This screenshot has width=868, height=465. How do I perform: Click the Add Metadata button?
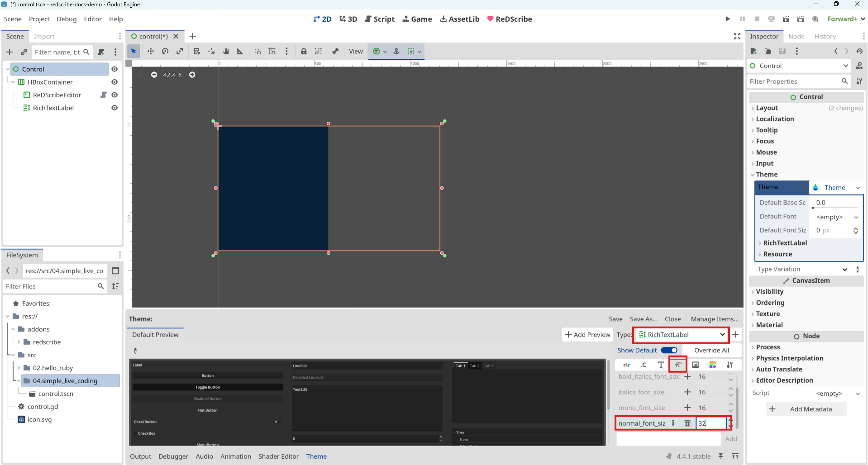pyautogui.click(x=806, y=409)
